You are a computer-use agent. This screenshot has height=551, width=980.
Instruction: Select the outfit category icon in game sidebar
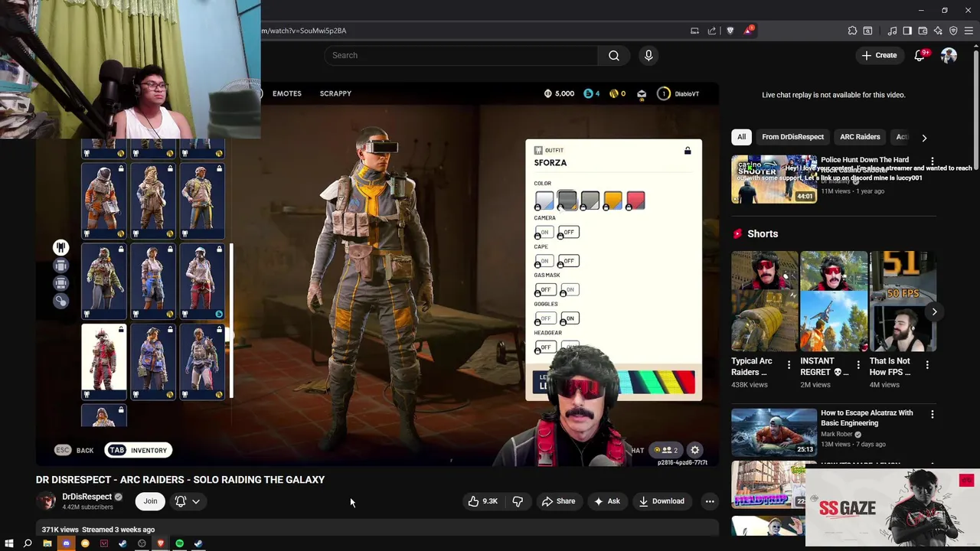(60, 247)
